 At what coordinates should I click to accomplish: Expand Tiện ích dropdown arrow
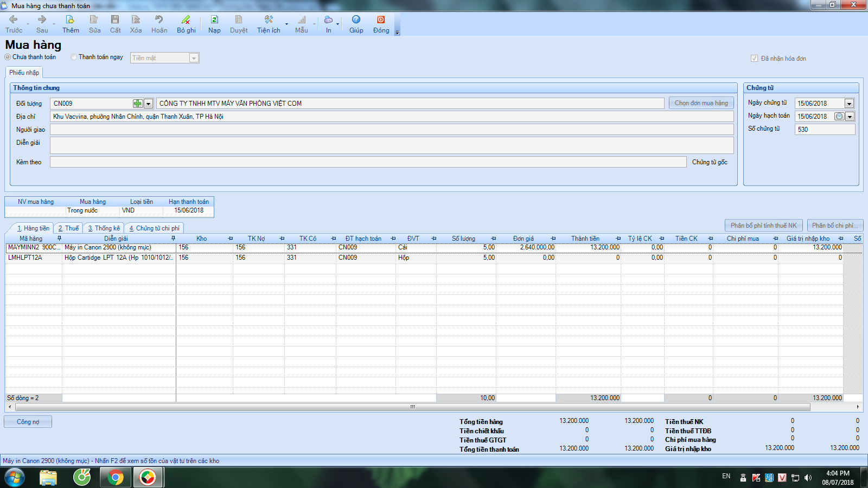(x=286, y=24)
